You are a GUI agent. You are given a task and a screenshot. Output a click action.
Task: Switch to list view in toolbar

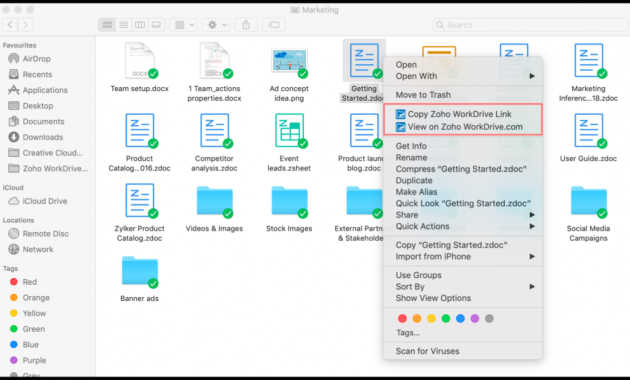point(124,25)
